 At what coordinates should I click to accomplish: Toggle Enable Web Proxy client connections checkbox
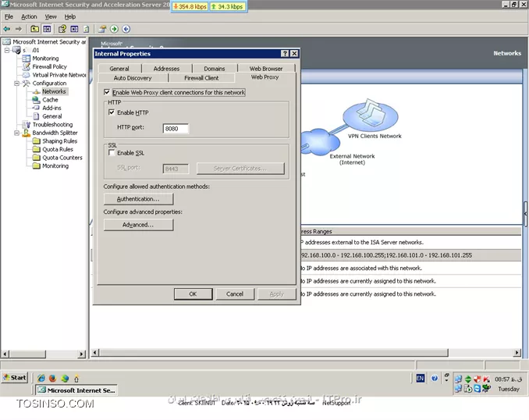coord(107,92)
